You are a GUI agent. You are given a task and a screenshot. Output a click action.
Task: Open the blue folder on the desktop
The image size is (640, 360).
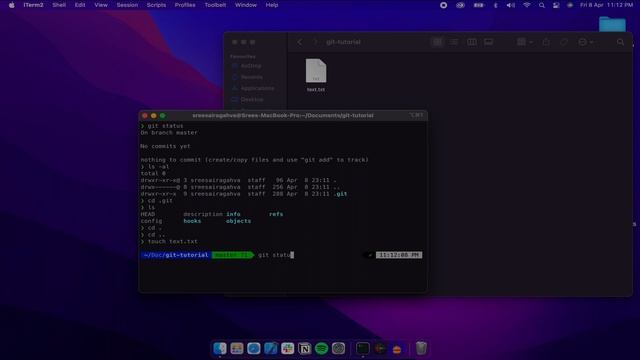612,24
